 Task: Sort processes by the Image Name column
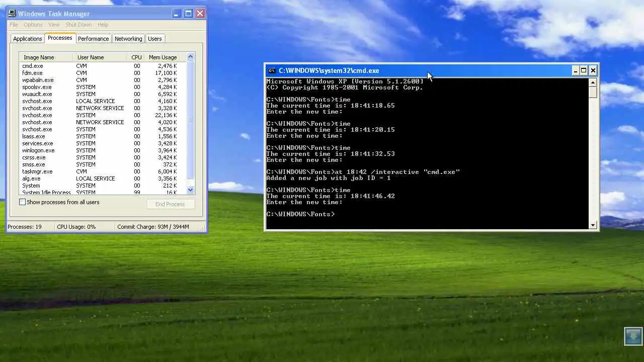click(x=46, y=57)
